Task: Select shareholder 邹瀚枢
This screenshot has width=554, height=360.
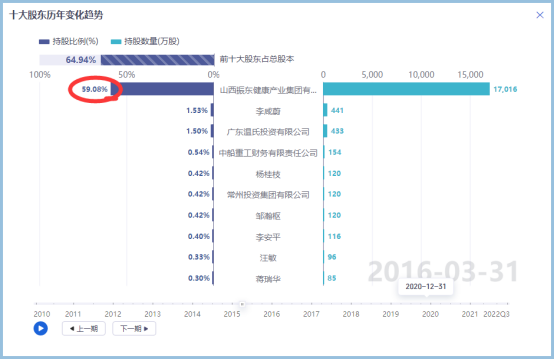Action: point(268,216)
